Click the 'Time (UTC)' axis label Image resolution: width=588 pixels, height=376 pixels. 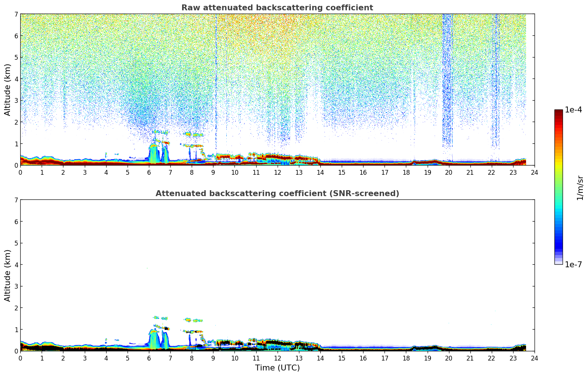point(277,368)
